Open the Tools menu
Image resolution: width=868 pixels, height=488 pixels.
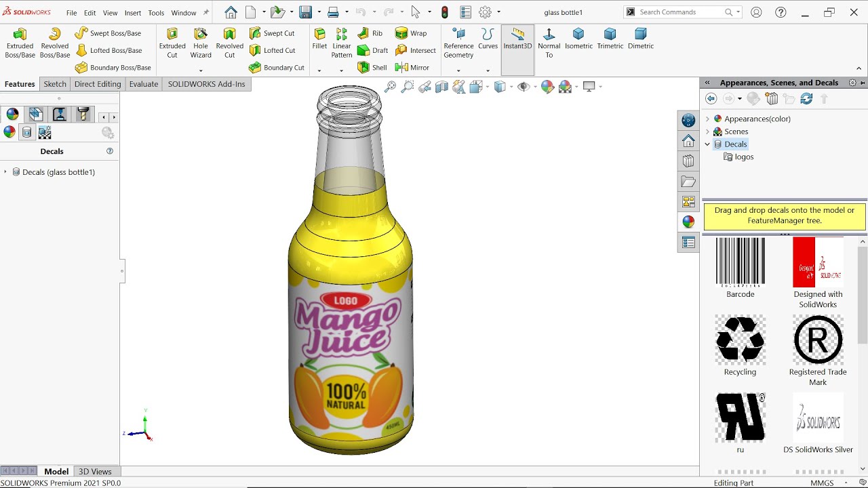coord(156,13)
